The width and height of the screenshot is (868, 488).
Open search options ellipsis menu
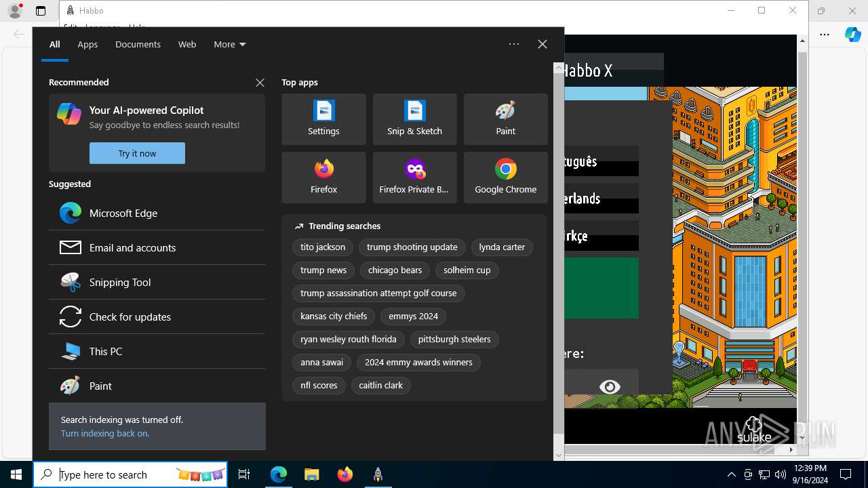(514, 44)
